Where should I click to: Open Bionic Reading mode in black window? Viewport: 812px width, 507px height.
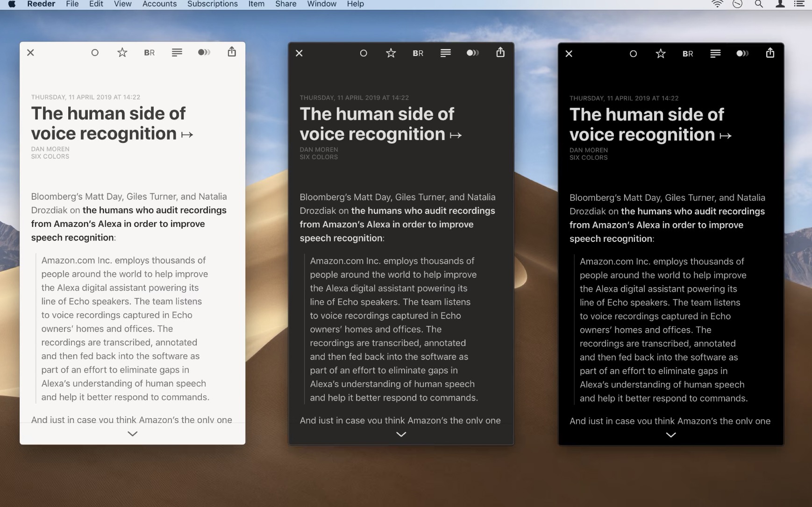(688, 54)
